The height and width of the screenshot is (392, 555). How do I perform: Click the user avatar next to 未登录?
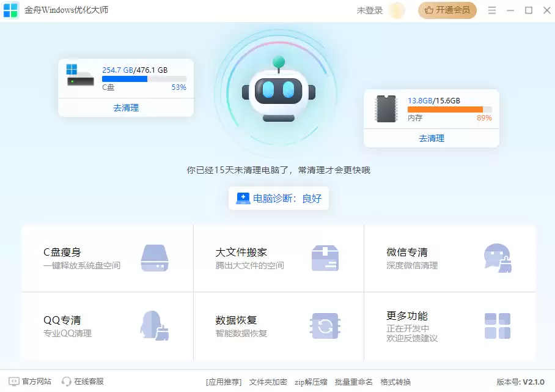(x=397, y=10)
